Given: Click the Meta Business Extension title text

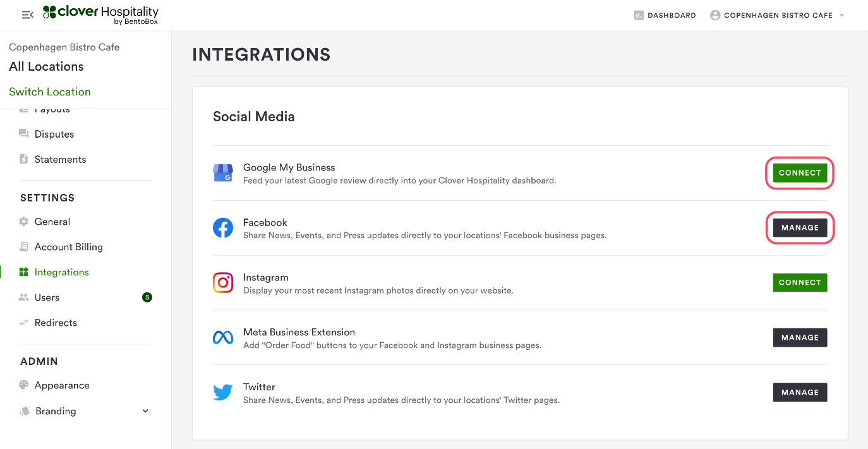Looking at the screenshot, I should click(x=299, y=332).
